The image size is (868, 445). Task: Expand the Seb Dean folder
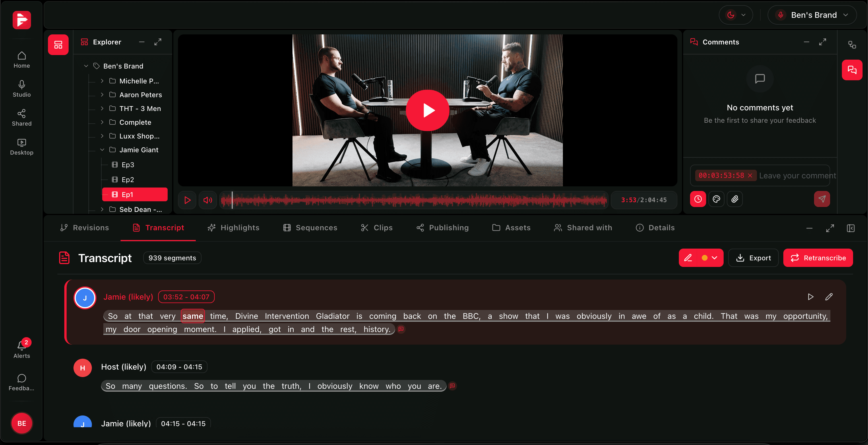point(102,209)
